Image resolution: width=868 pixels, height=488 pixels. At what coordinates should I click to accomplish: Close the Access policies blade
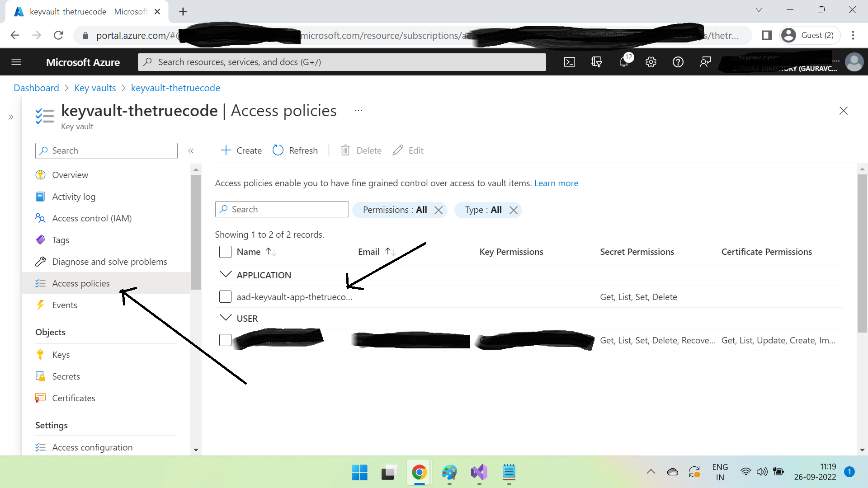click(x=844, y=111)
